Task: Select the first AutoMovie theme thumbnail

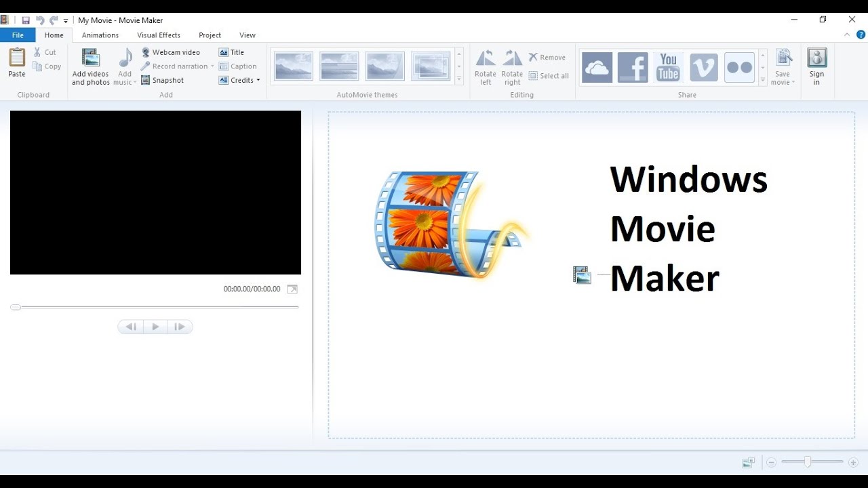Action: [x=294, y=66]
